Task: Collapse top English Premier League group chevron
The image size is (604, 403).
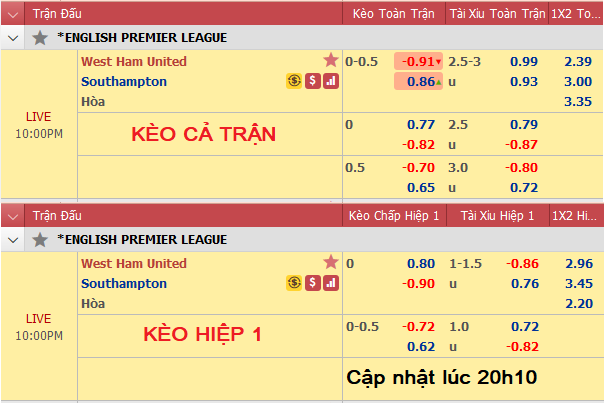Action: (x=13, y=38)
